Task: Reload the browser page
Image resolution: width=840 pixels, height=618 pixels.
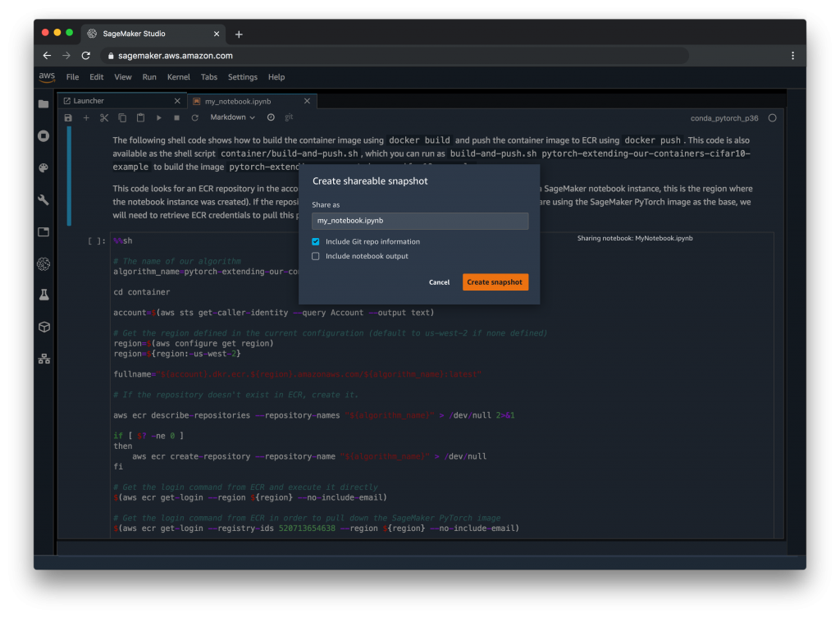Action: tap(85, 55)
